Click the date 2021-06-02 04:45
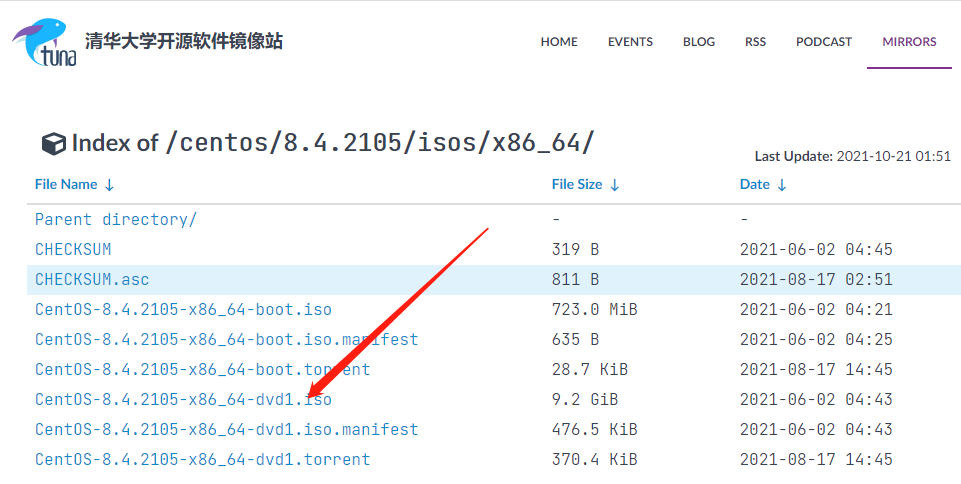Viewport: 961px width, 484px height. [x=816, y=249]
